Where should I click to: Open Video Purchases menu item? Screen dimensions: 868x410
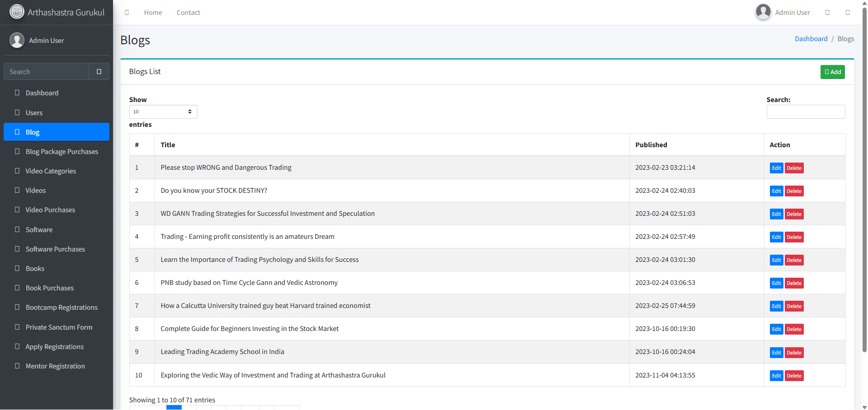[57, 210]
